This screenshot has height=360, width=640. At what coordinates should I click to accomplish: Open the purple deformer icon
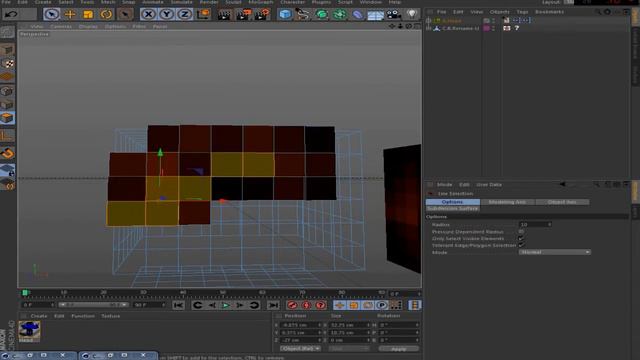pyautogui.click(x=357, y=14)
